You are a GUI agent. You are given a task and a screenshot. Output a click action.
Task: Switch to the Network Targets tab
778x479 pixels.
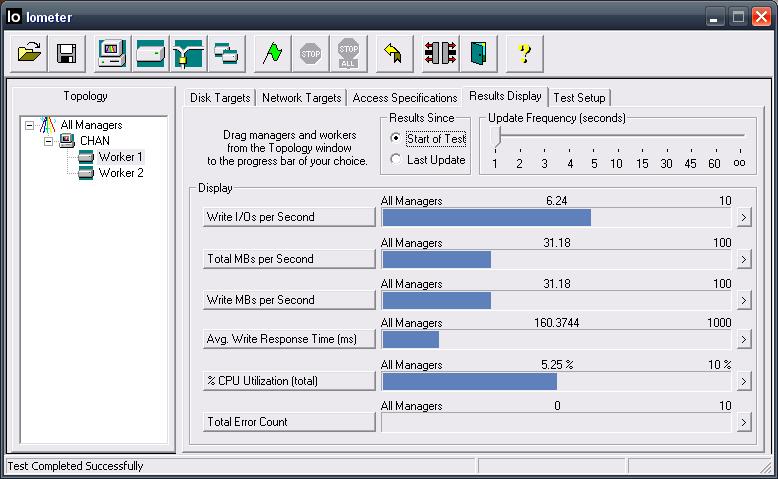point(302,98)
